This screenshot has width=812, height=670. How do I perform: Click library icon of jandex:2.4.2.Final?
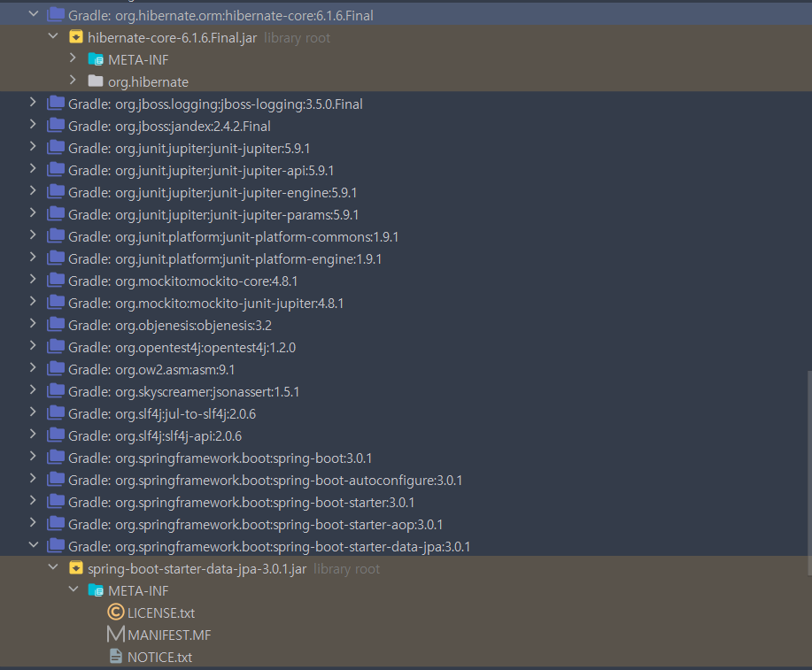[56, 126]
